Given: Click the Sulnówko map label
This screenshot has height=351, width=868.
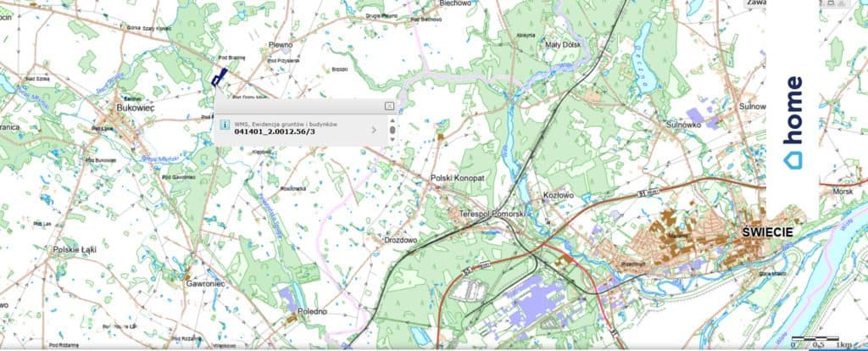Looking at the screenshot, I should point(684,125).
